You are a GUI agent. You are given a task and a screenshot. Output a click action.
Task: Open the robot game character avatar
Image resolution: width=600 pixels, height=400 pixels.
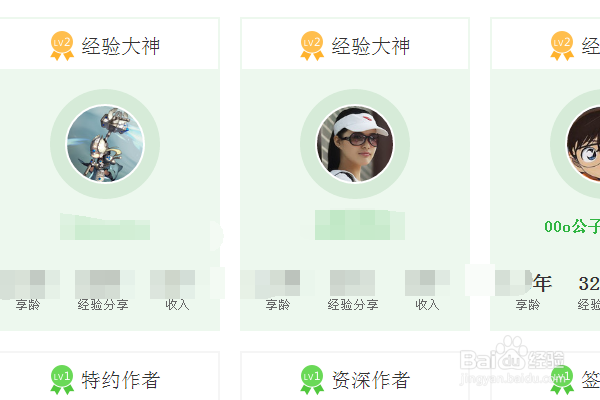[x=105, y=144]
